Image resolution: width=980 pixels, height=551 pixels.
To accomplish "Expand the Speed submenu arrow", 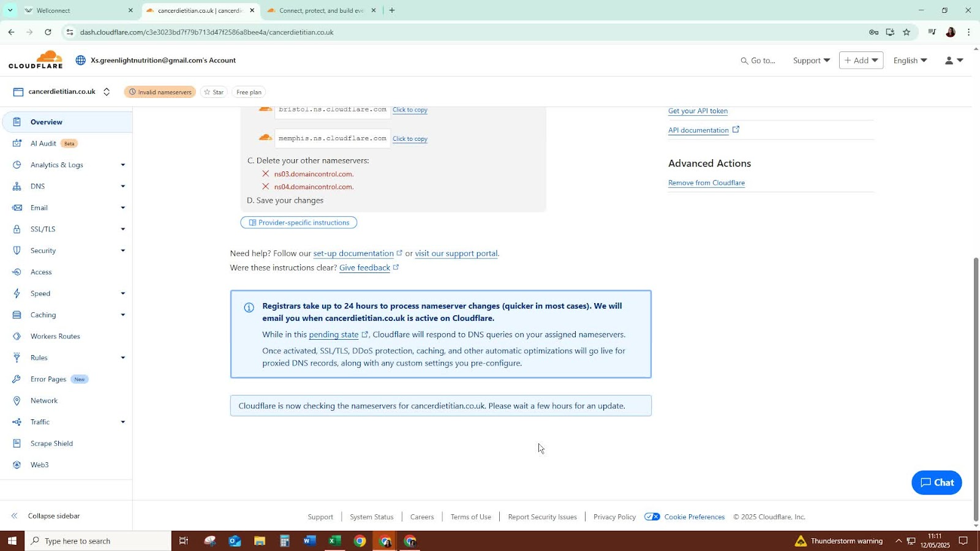I will pos(123,293).
